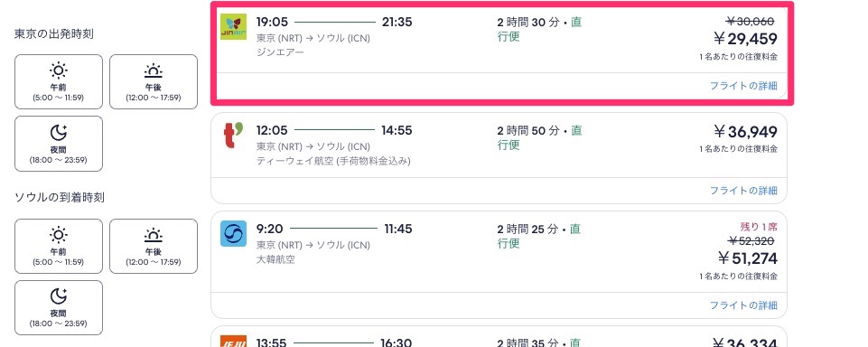868x347 pixels.
Task: Click the Jeju Air orange logo
Action: 233,341
